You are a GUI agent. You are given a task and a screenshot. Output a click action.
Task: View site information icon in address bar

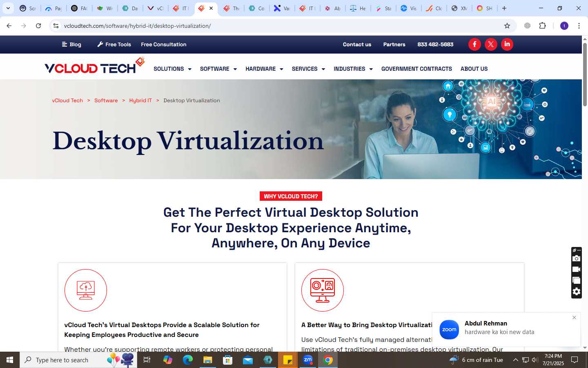pos(56,26)
